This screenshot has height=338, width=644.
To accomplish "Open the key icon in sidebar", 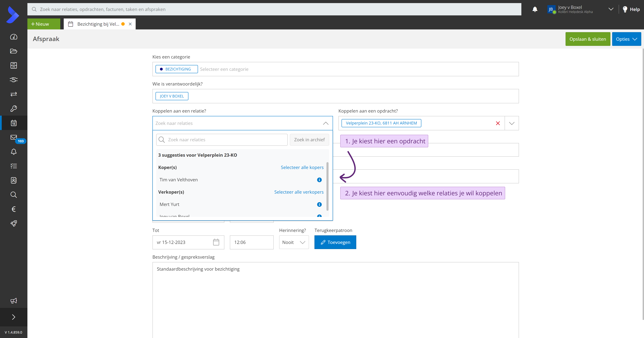I will point(14,108).
